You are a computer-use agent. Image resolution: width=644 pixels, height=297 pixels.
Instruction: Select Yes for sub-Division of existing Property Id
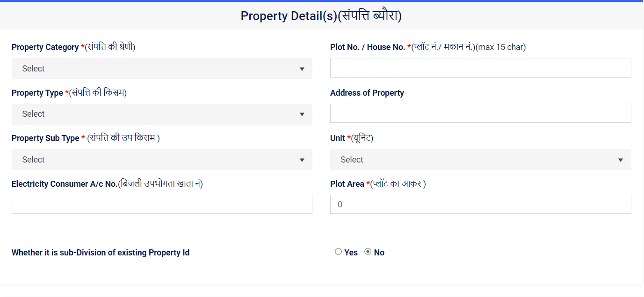point(338,251)
